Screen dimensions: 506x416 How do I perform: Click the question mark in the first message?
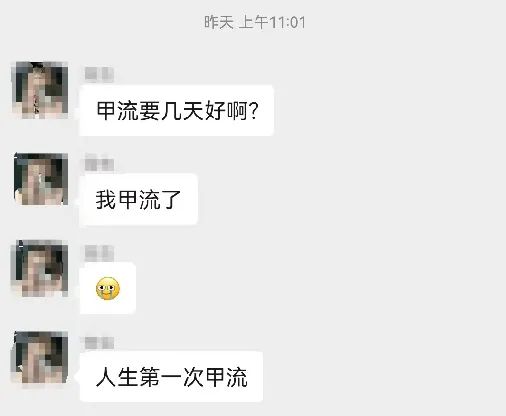click(x=254, y=111)
